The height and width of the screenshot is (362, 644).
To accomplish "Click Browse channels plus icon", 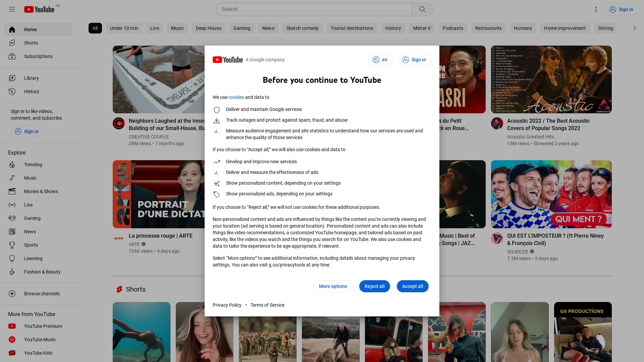I will tap(12, 294).
